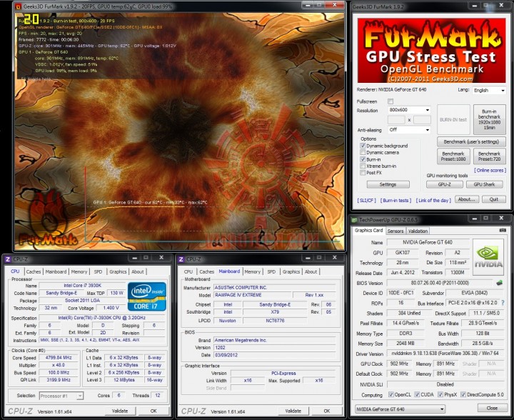Launch GPU-Z from monitoring tools
This screenshot has width=514, height=420.
(x=445, y=184)
